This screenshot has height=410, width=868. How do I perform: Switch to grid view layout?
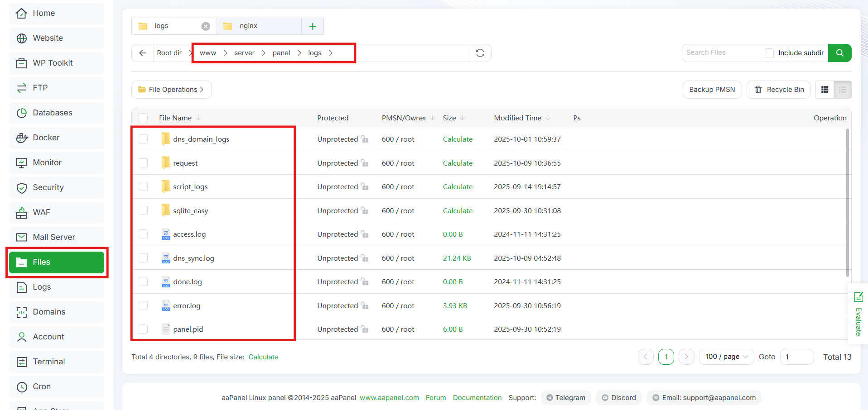pos(825,90)
